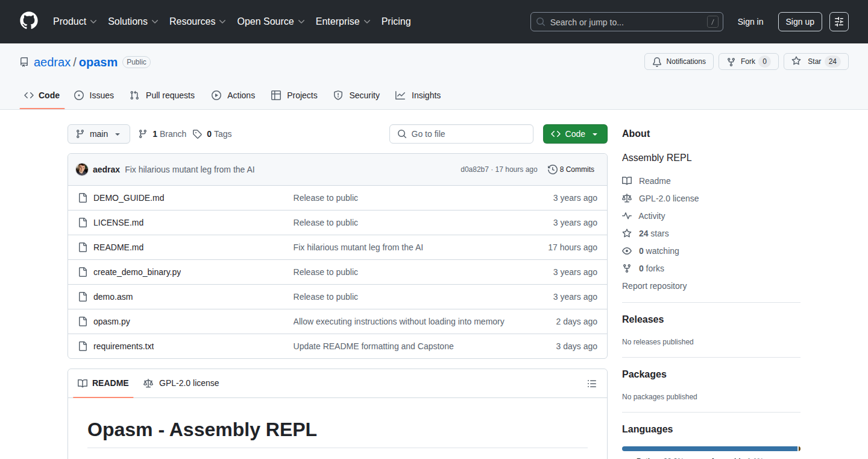Star the opasm repository
This screenshot has height=459, width=868.
point(816,62)
